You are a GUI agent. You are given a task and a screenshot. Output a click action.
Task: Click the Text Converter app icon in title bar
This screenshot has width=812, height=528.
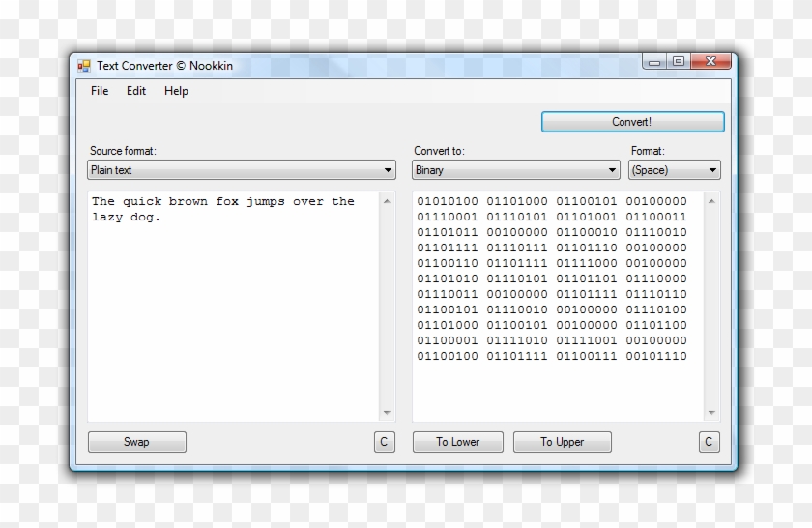[x=84, y=66]
